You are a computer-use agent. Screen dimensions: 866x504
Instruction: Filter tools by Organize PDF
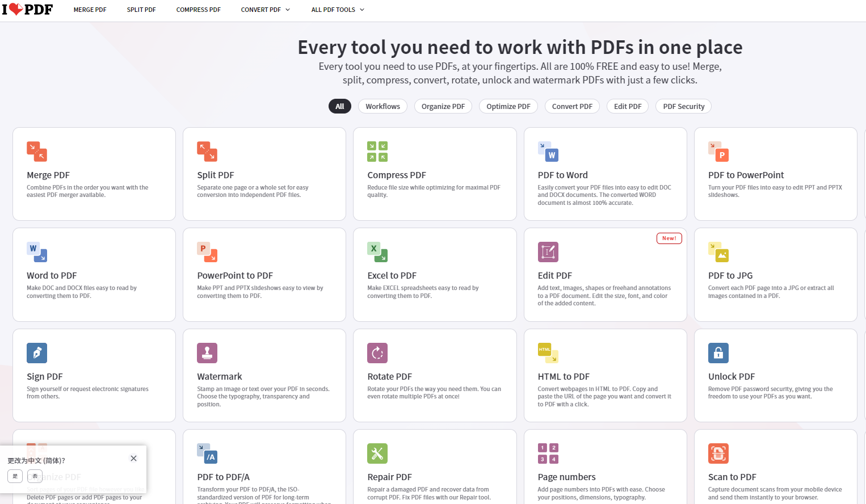pyautogui.click(x=443, y=106)
